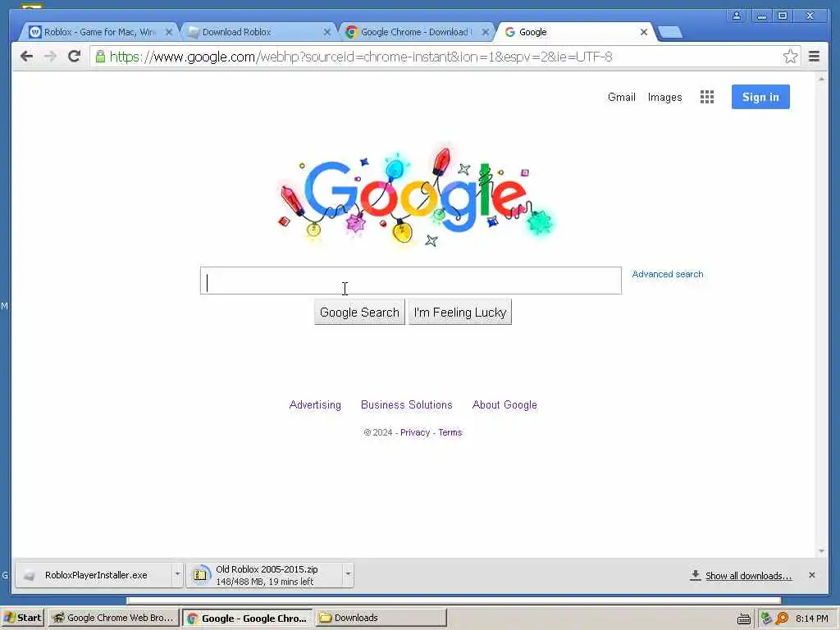The height and width of the screenshot is (630, 840).
Task: Click the Google Search button
Action: [x=359, y=312]
